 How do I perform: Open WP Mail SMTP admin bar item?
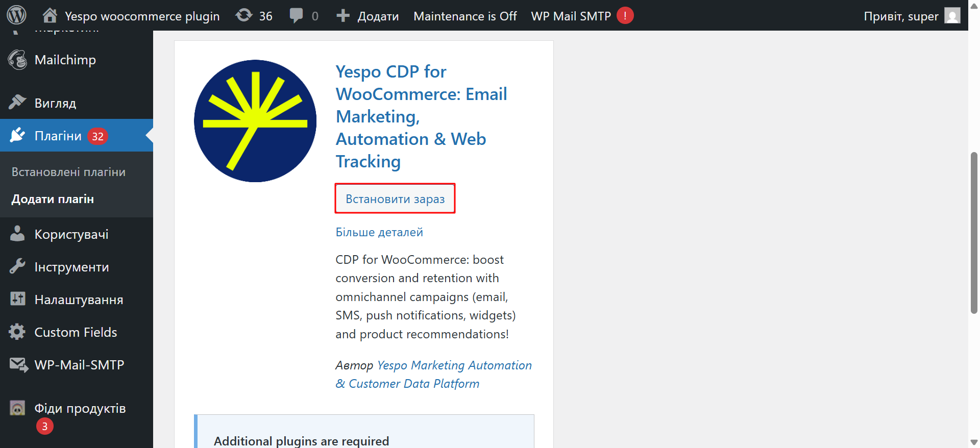point(571,16)
